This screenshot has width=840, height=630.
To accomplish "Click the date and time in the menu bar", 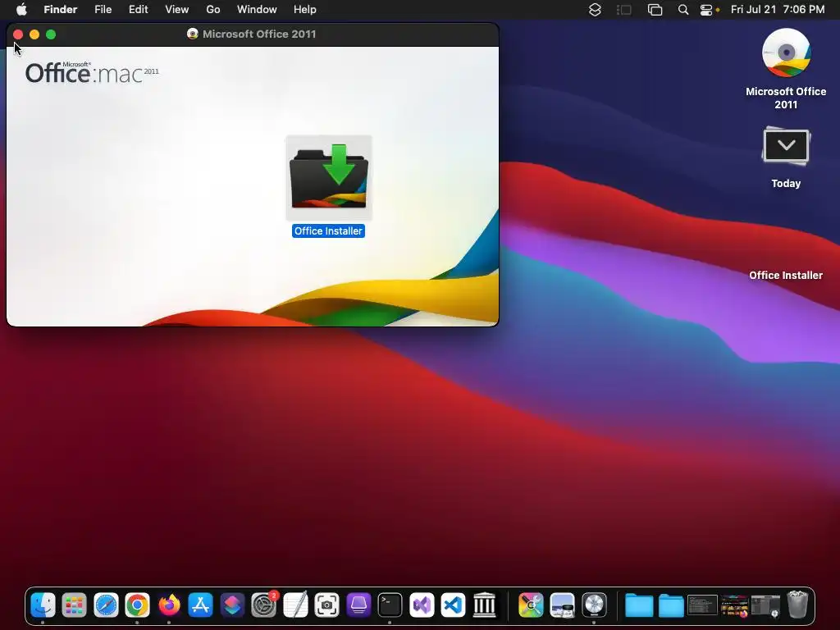I will coord(778,10).
